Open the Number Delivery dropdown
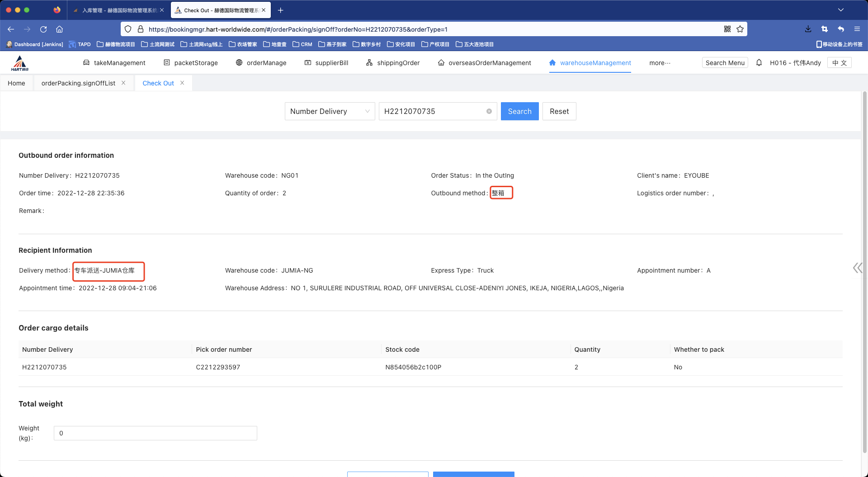 330,111
